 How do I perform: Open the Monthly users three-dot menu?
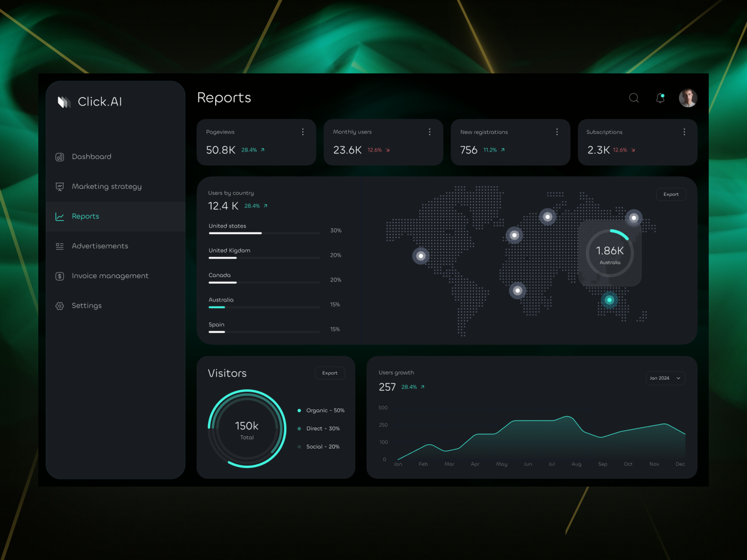click(430, 132)
